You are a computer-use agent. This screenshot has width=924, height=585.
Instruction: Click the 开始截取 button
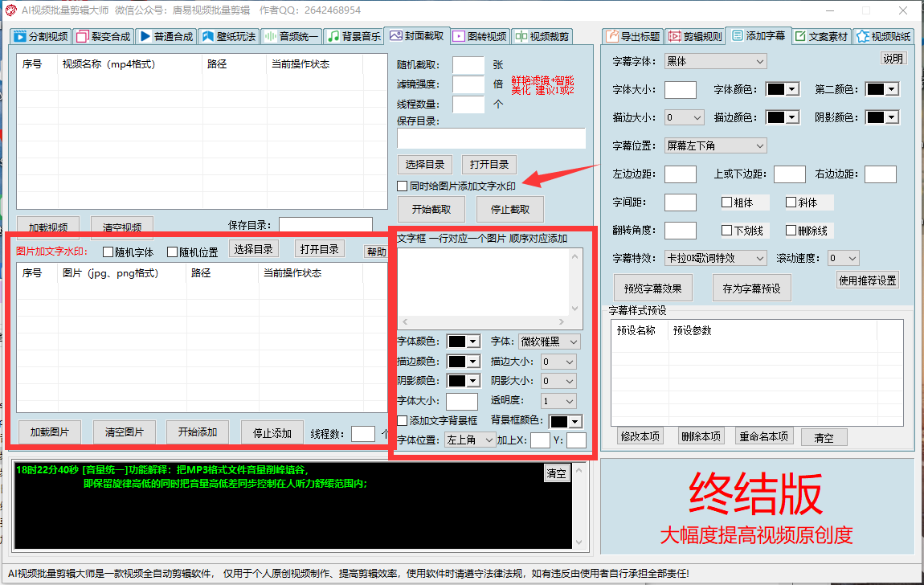pos(431,209)
